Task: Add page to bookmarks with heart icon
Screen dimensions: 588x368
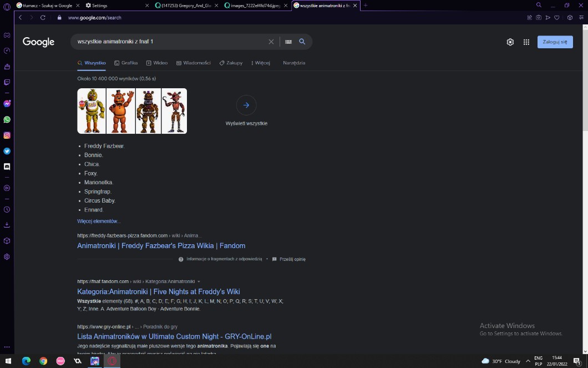Action: click(557, 18)
